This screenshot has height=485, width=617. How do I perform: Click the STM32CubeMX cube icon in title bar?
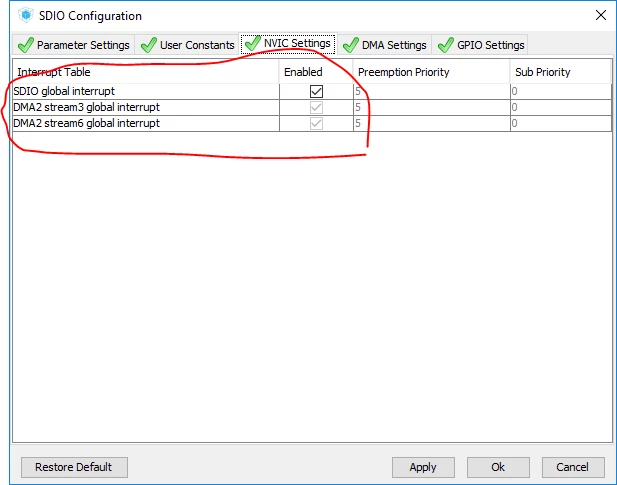26,15
